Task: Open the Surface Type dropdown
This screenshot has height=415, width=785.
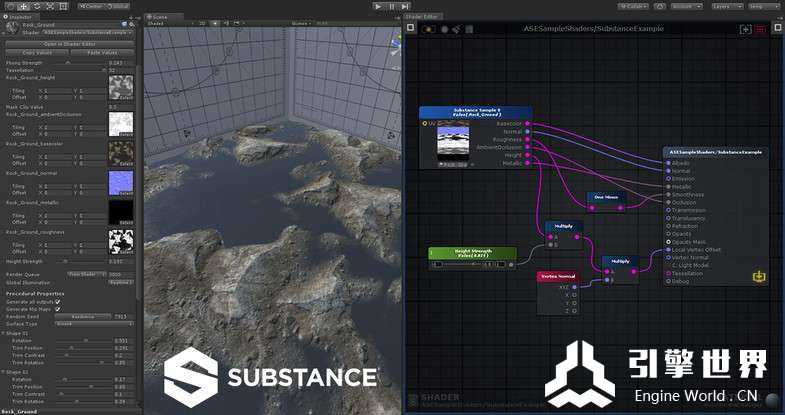Action: pyautogui.click(x=94, y=324)
